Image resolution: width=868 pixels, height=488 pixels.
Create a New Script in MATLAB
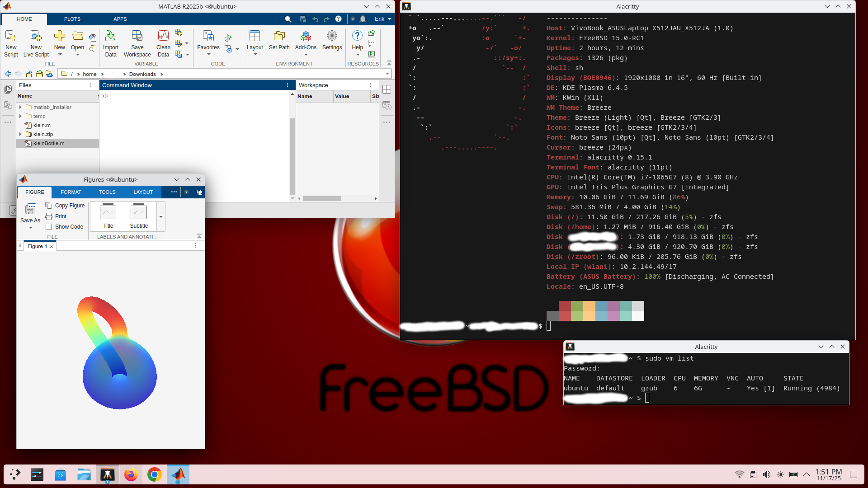coord(11,43)
